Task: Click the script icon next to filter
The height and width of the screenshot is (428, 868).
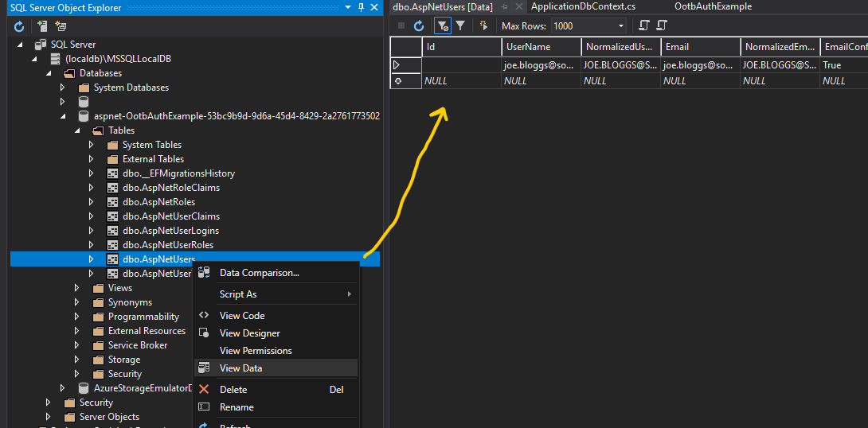Action: (x=484, y=25)
